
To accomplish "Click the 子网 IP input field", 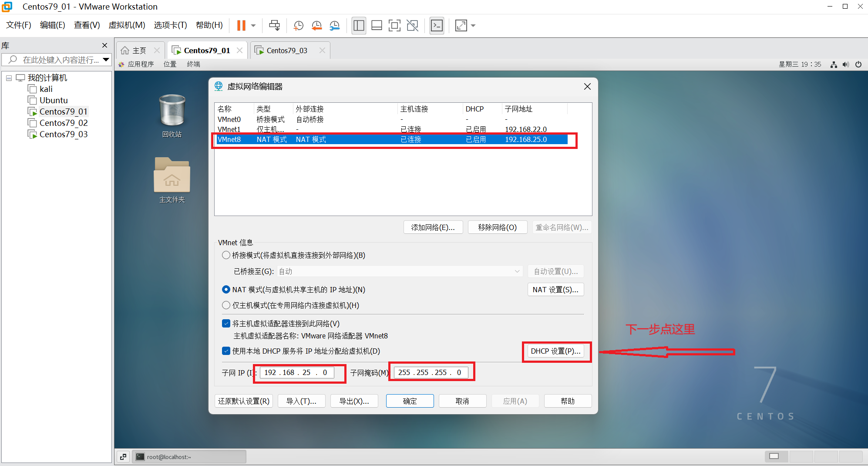I will tap(297, 372).
